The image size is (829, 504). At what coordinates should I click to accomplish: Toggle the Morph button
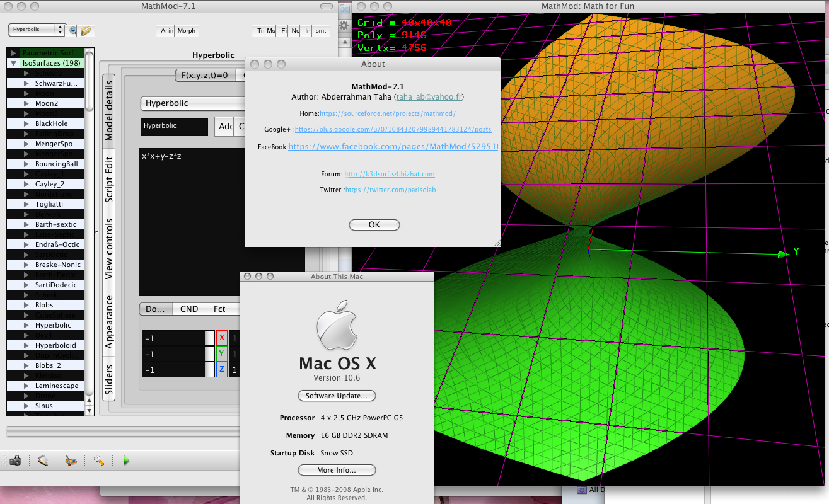(x=187, y=30)
